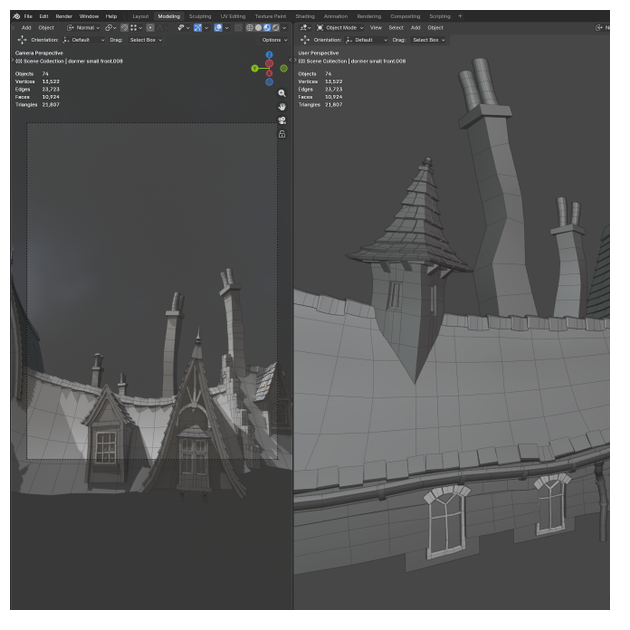Switch to the Animation workspace tab
Image resolution: width=630 pixels, height=630 pixels.
[336, 16]
